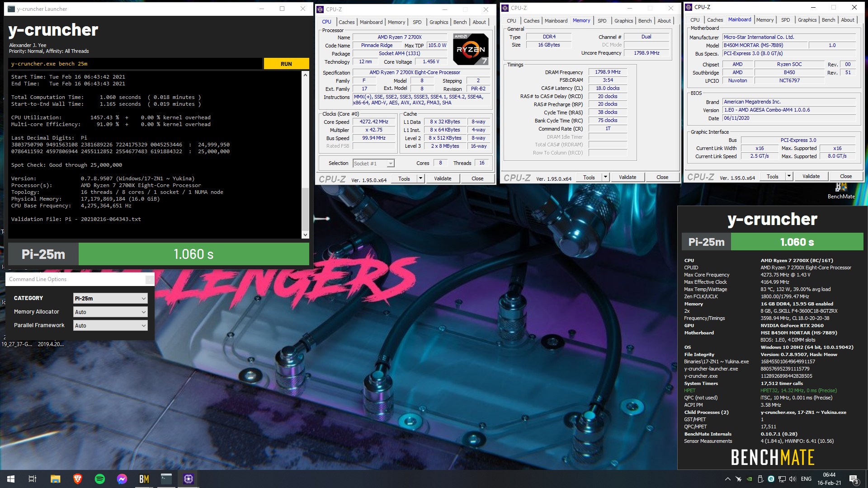Click the ENG language indicator
This screenshot has height=488, width=868.
coord(806,479)
